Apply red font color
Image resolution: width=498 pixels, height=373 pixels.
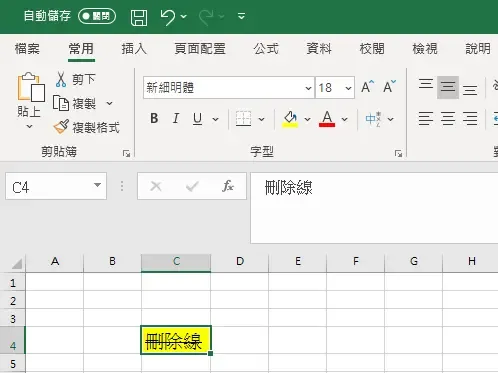327,119
